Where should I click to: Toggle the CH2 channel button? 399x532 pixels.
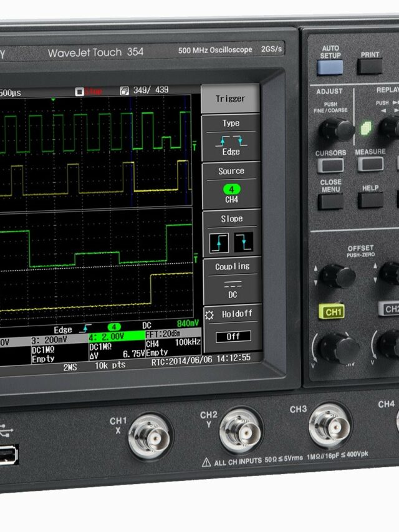pos(390,309)
